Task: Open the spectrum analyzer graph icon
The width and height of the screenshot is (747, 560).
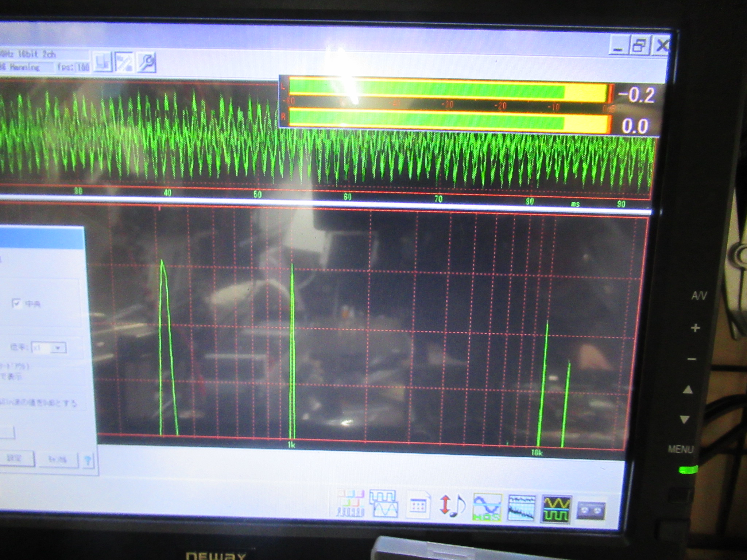Action: click(x=522, y=507)
